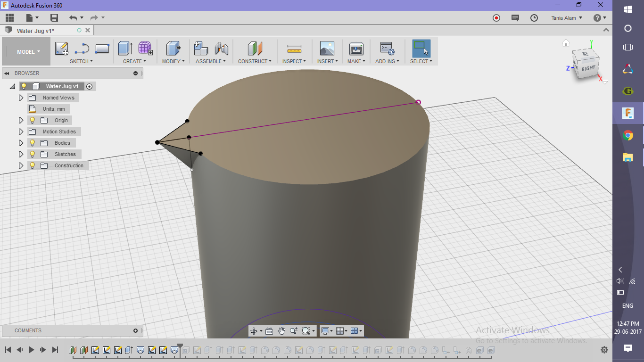Activate the Zoom tool in the navigation bar
This screenshot has height=362, width=644.
293,331
